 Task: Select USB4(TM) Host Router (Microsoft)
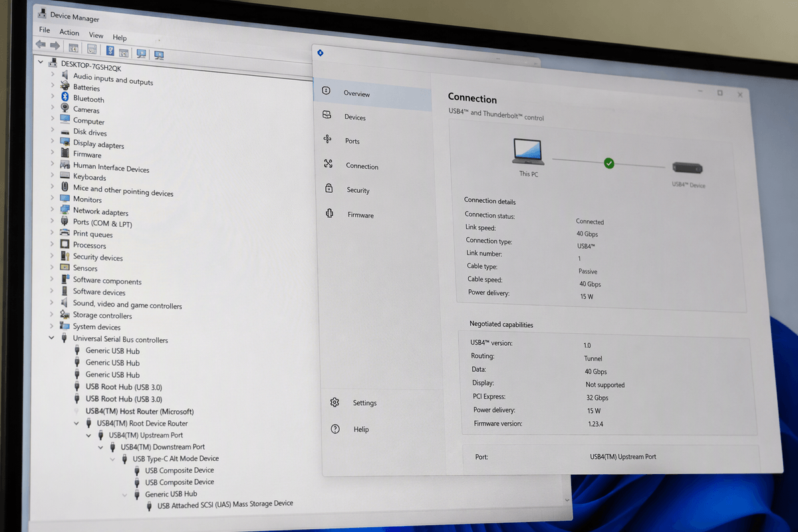pyautogui.click(x=140, y=411)
